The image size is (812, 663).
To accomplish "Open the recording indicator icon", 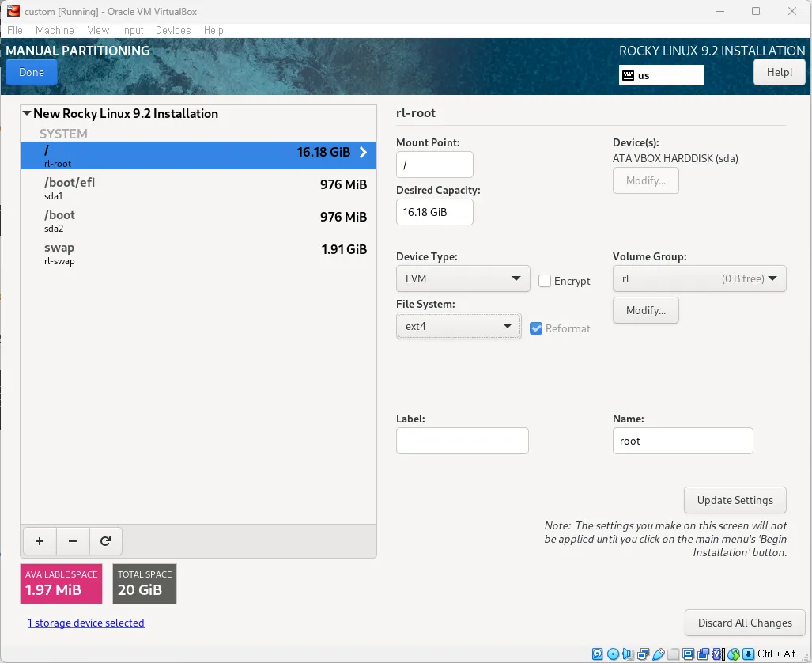I will point(703,654).
